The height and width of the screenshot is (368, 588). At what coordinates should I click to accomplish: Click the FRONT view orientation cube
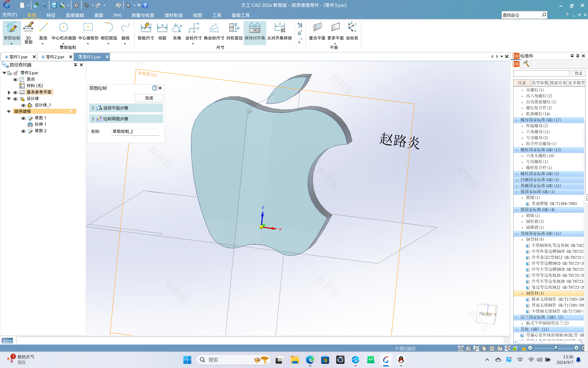click(487, 314)
